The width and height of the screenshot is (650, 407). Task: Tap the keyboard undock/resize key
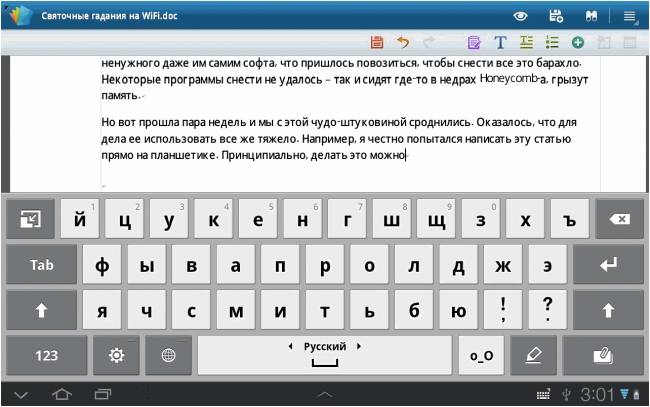tap(30, 219)
